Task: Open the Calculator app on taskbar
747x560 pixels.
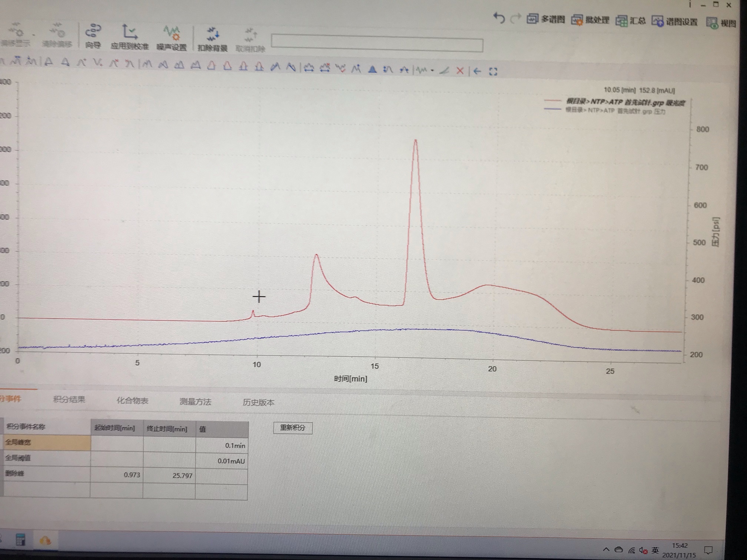Action: pos(21,540)
